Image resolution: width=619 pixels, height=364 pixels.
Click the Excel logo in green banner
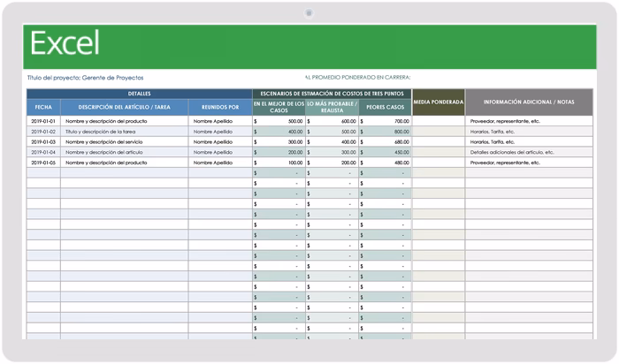(65, 42)
